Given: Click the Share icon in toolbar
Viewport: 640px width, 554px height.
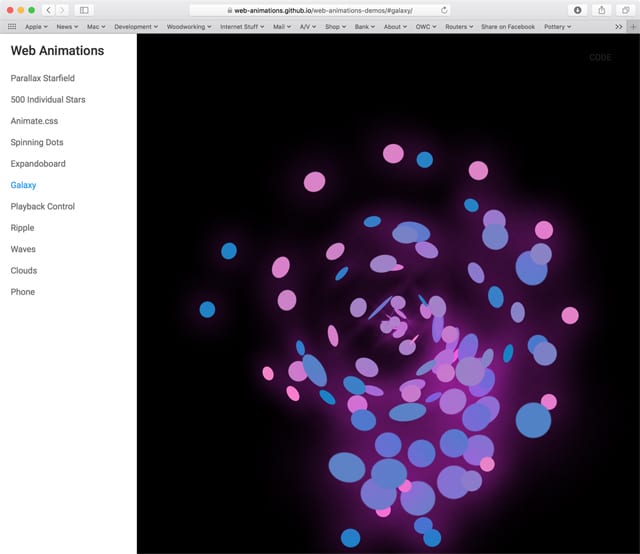Looking at the screenshot, I should [x=601, y=10].
